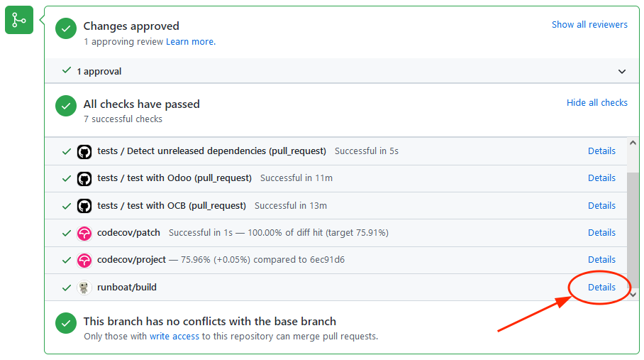
Task: Open Details for runboat/build check
Action: pyautogui.click(x=601, y=288)
